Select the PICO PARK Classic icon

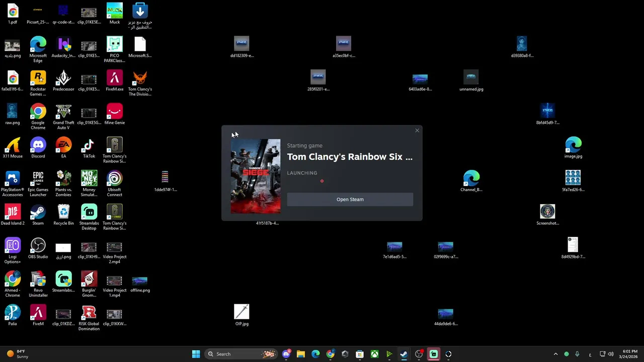pyautogui.click(x=114, y=50)
